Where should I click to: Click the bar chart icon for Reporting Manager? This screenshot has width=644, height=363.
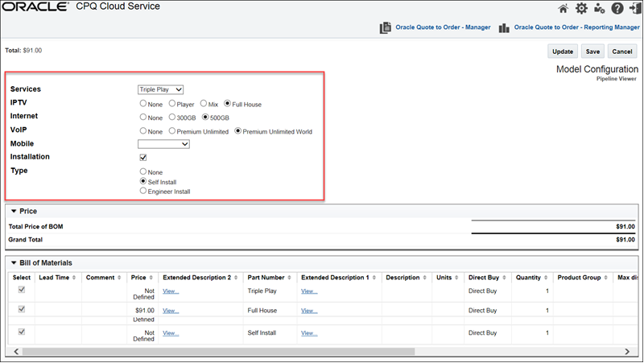pos(504,27)
